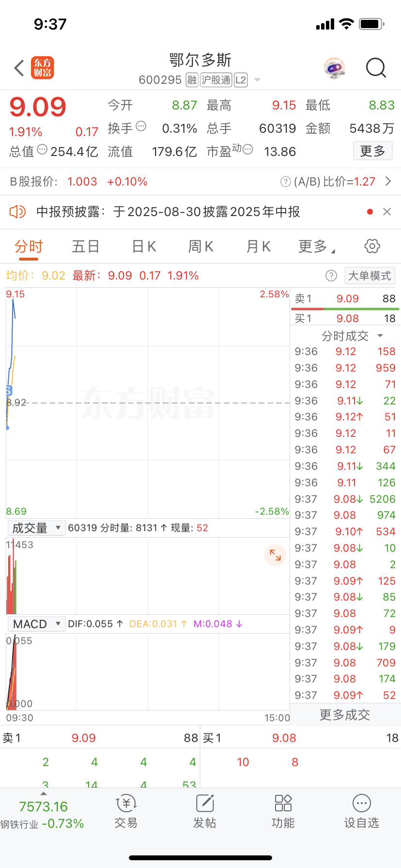Tap the 买1 9.08 quote row in side panel
The height and width of the screenshot is (868, 401).
345,318
